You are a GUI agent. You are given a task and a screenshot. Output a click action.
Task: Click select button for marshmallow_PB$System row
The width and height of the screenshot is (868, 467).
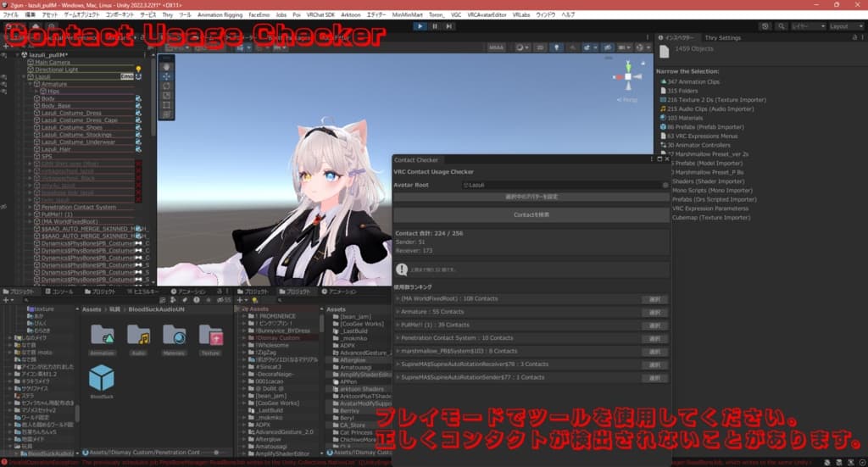coord(655,352)
